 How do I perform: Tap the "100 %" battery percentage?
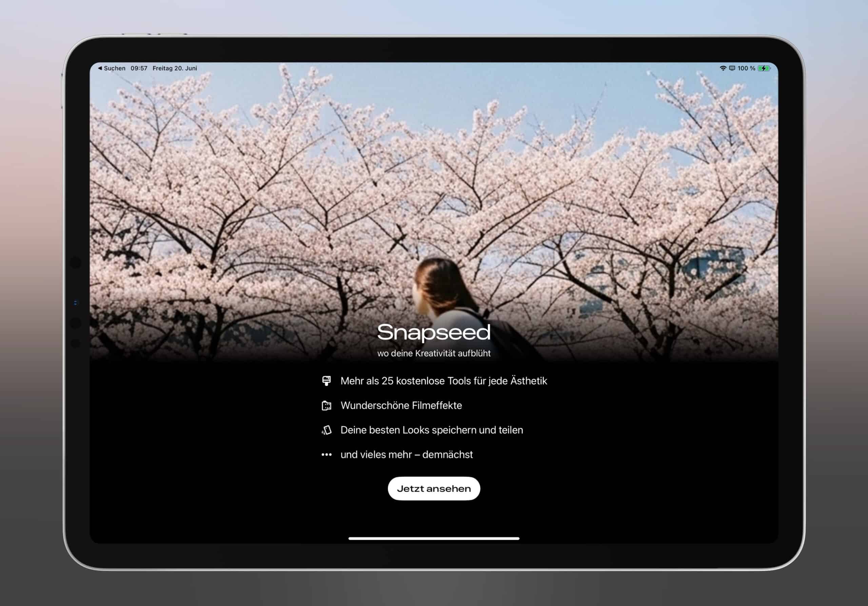click(746, 68)
